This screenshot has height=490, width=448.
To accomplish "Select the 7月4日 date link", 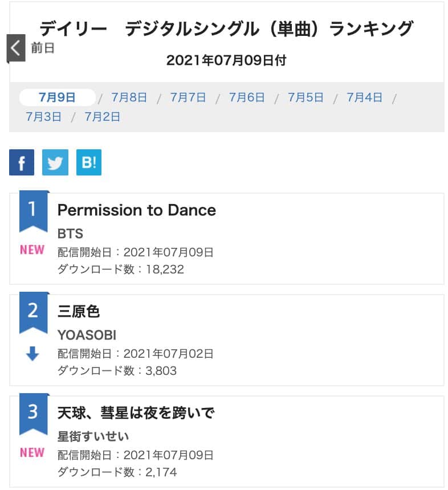I will [x=365, y=97].
